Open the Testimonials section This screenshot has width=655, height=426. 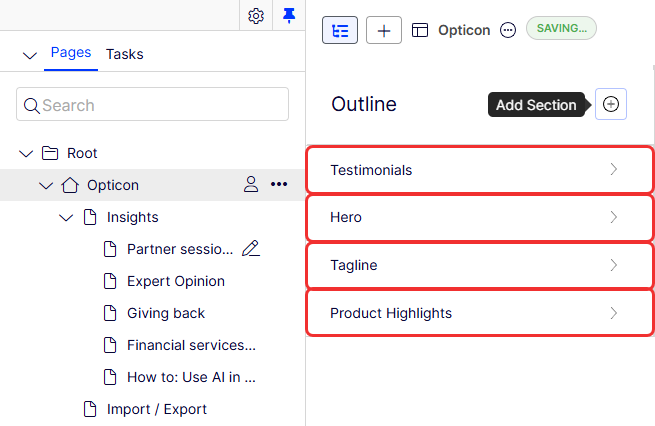[x=480, y=170]
